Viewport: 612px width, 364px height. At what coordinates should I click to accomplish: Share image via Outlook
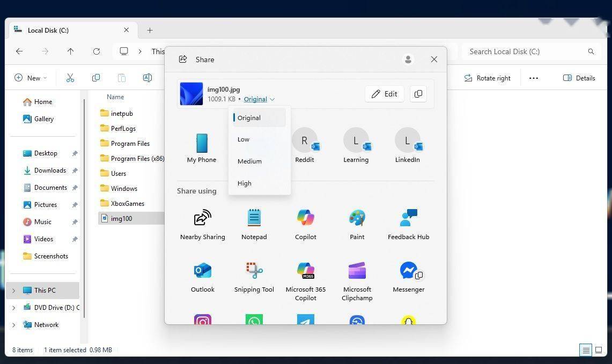pos(203,277)
